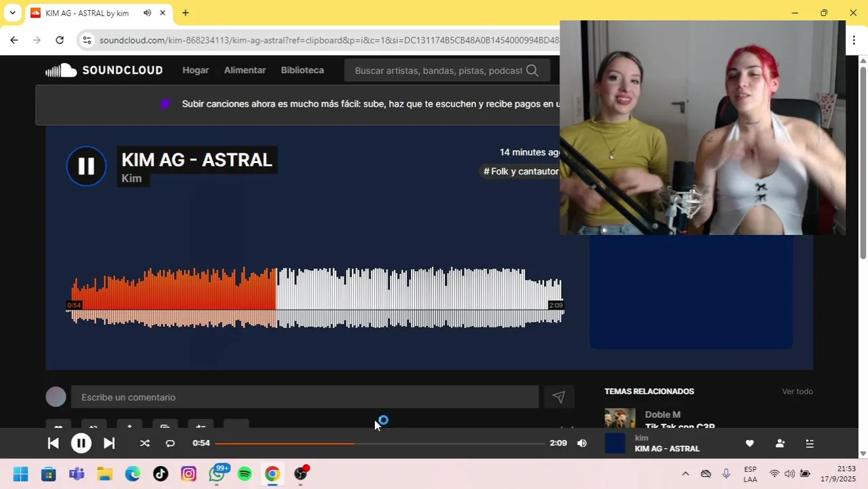
Task: Open the Windows Start menu
Action: click(x=20, y=474)
